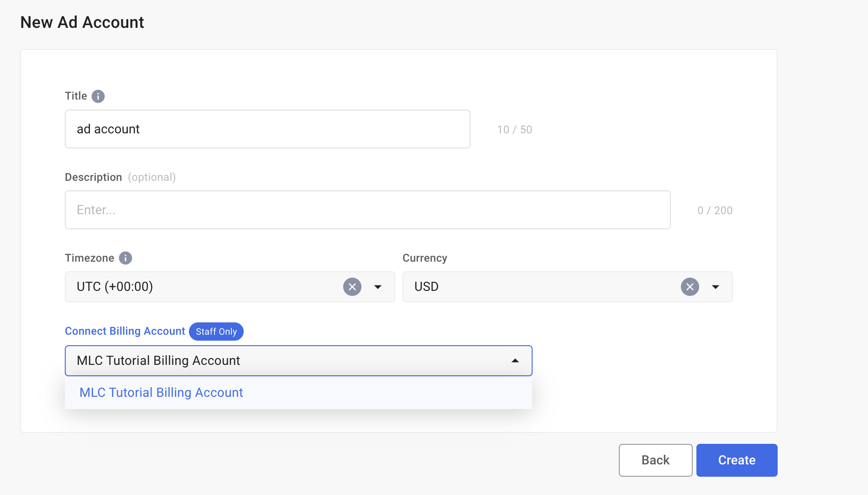Screen dimensions: 868x495
Task: Expand the Timezone dropdown arrow
Action: [x=378, y=287]
